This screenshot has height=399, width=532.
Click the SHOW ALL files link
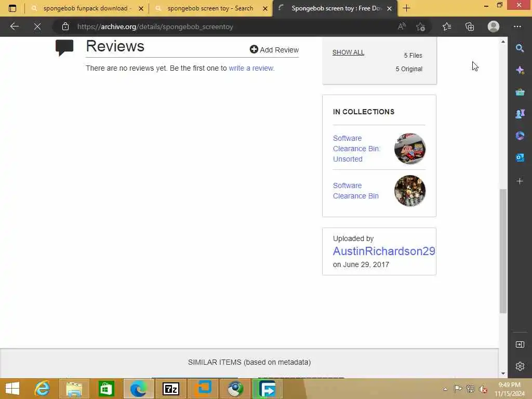(348, 52)
